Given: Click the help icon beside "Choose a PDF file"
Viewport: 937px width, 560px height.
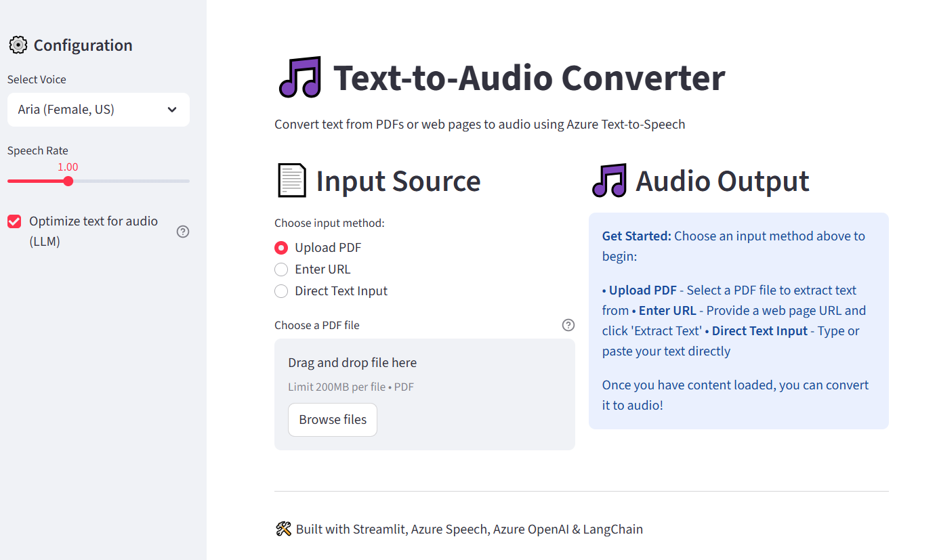Looking at the screenshot, I should [568, 325].
